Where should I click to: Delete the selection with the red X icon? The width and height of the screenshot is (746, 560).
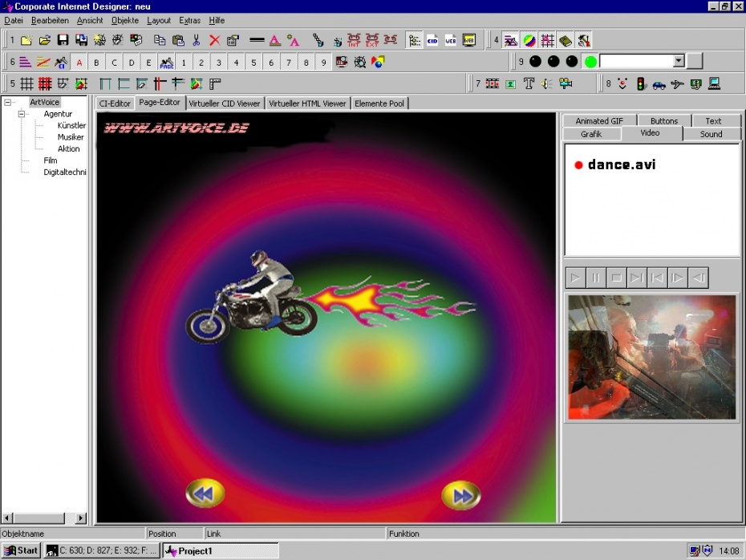pos(214,40)
